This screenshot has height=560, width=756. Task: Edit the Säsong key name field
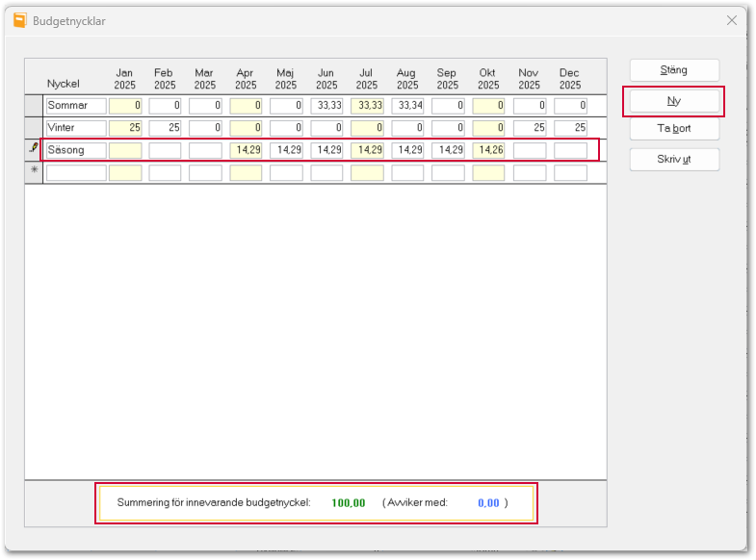(76, 150)
